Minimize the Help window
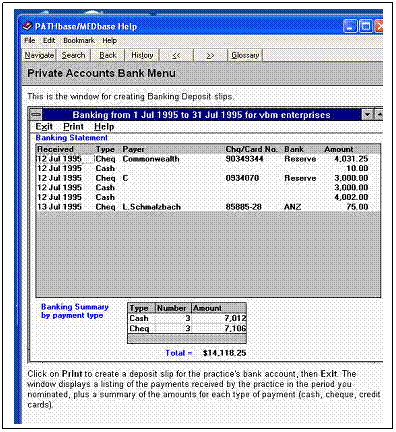Screen dimensions: 396x432 tap(350, 26)
